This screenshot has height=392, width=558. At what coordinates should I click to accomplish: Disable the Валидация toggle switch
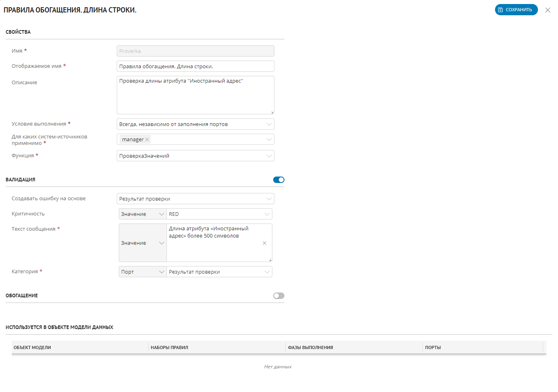[278, 180]
